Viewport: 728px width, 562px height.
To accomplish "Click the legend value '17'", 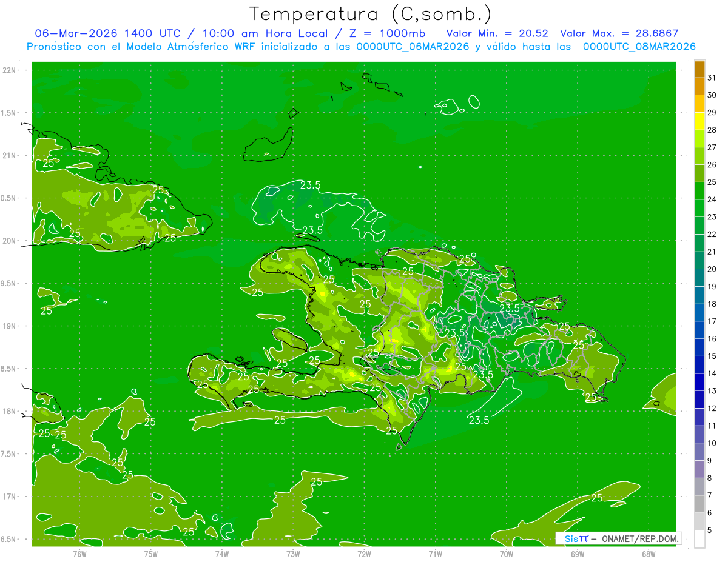I will click(712, 321).
